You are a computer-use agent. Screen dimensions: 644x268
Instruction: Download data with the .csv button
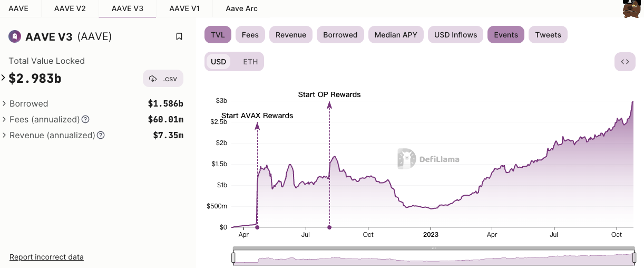pyautogui.click(x=163, y=79)
